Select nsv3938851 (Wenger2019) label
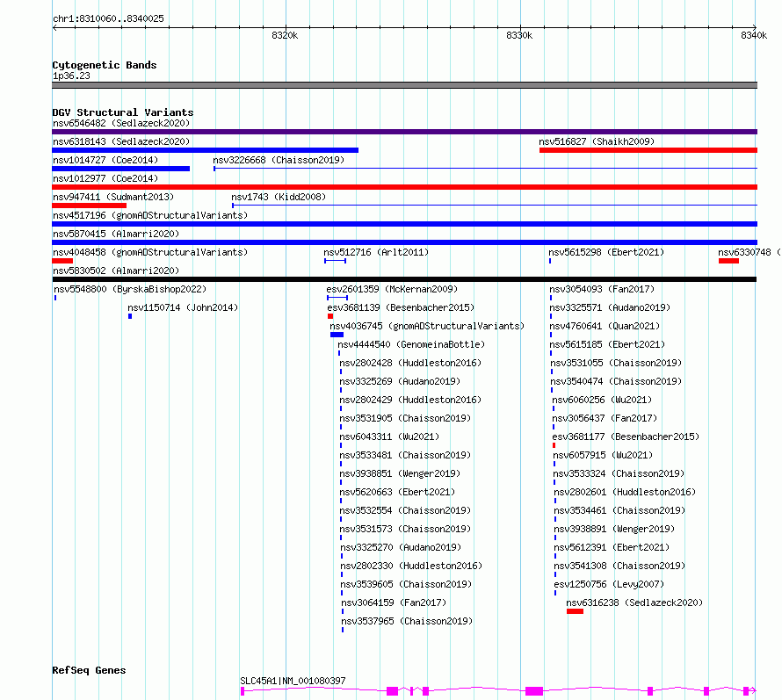The width and height of the screenshot is (782, 700). coord(400,473)
